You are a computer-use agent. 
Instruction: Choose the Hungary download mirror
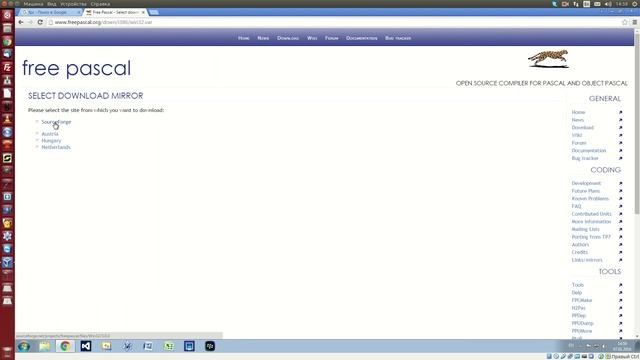click(x=51, y=140)
